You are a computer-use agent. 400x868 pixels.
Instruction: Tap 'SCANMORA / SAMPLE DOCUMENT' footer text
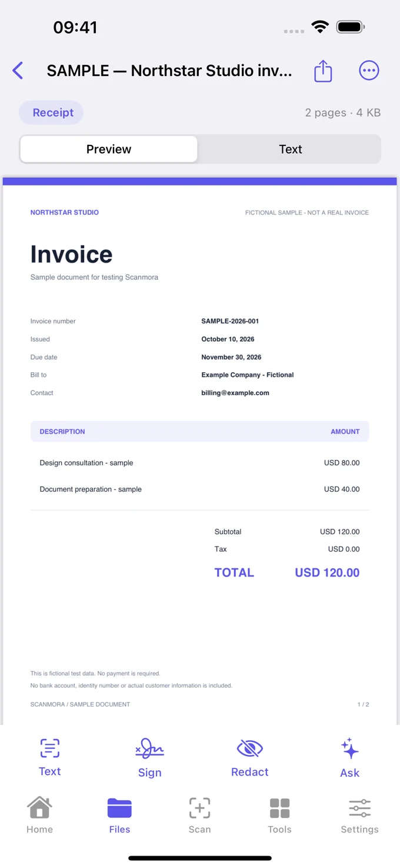coord(80,704)
